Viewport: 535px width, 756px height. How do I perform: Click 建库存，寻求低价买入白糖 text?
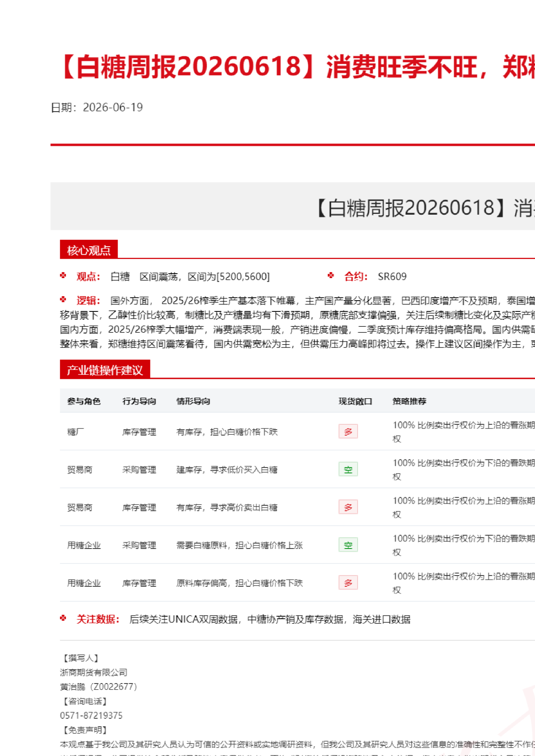[227, 470]
